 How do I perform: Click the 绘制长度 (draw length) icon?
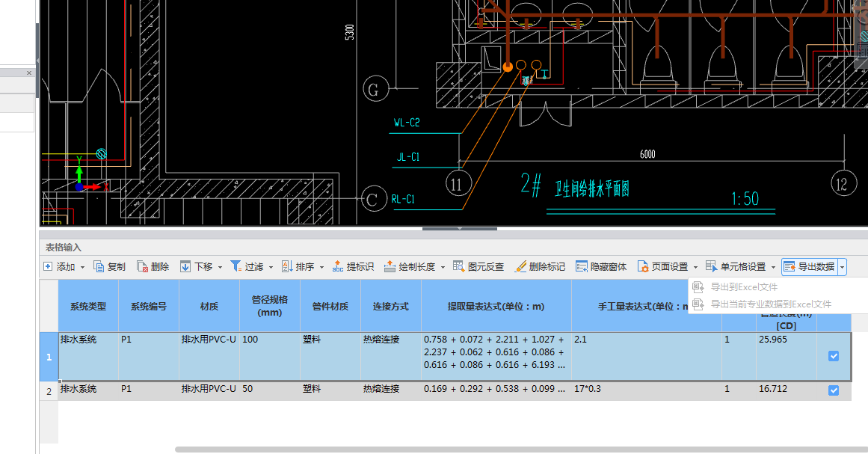[390, 267]
